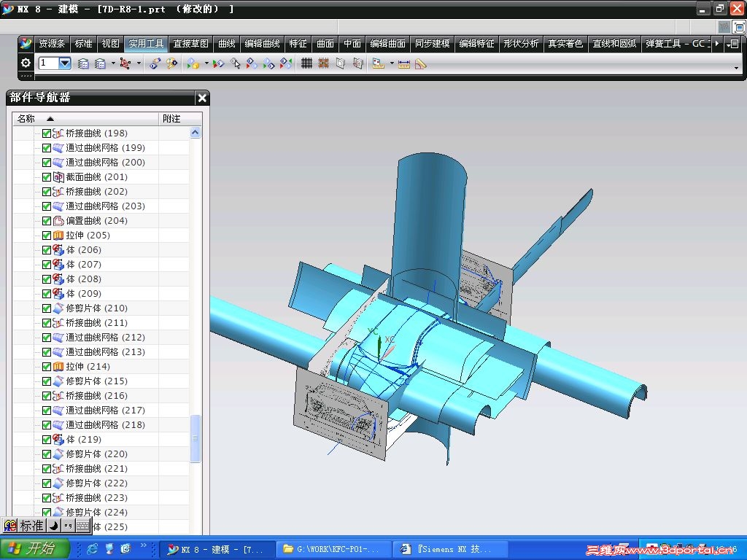Expand the measure ruler dropdown arrow
Screen dimensions: 747x560
(392, 63)
